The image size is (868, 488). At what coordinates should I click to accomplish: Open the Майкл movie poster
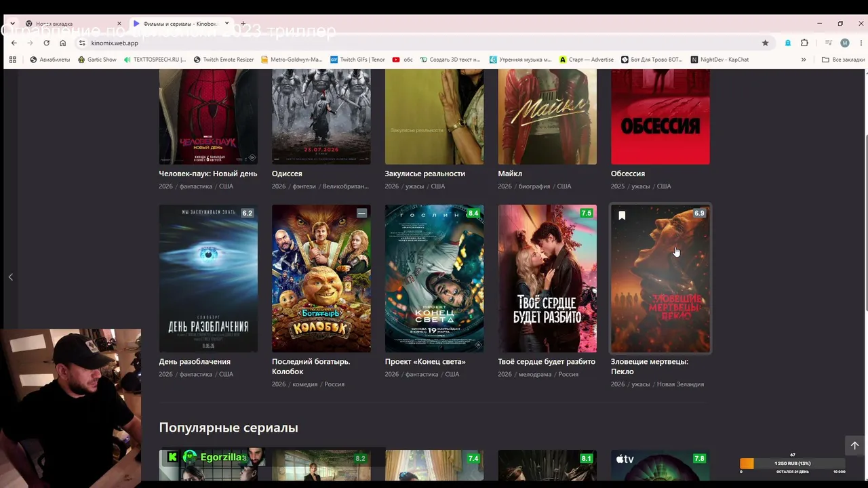point(547,117)
